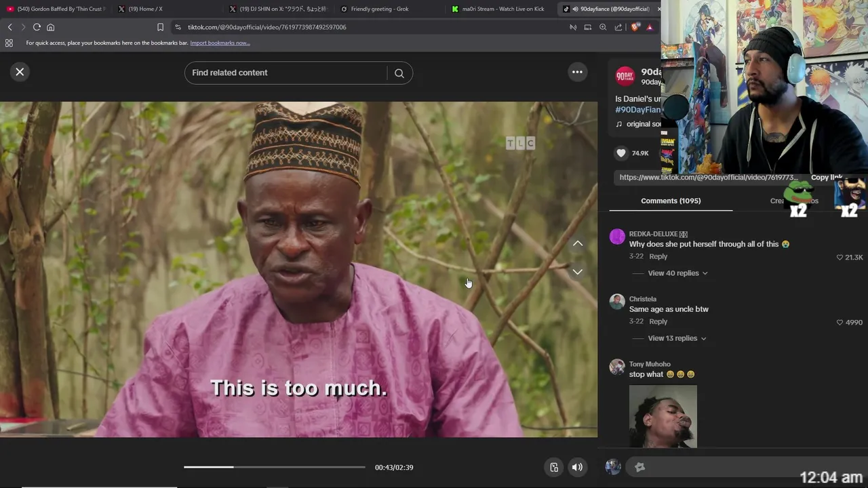The width and height of the screenshot is (868, 488).
Task: Click Import bookmarks now link
Action: (220, 43)
